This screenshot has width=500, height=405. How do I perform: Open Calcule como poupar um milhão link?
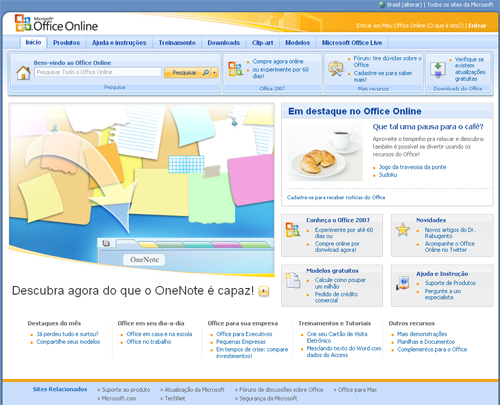(x=340, y=283)
